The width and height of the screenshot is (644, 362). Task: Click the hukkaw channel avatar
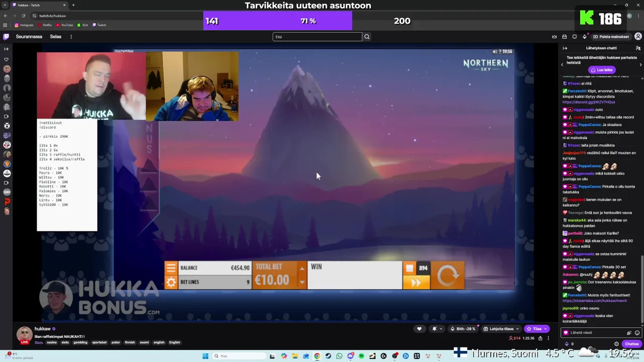tap(24, 334)
